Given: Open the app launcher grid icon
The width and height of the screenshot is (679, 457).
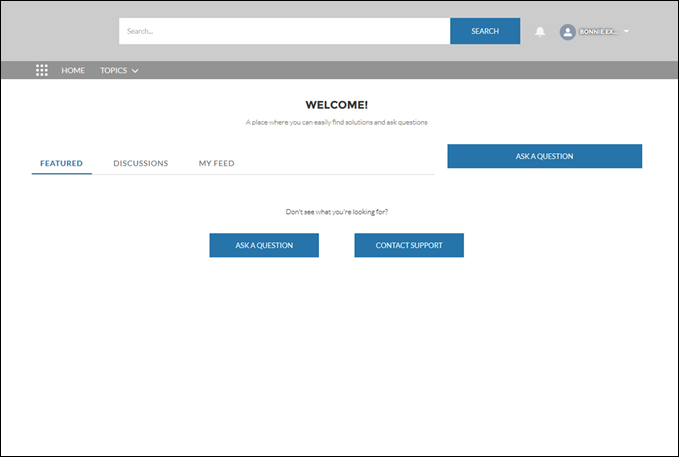Looking at the screenshot, I should pyautogui.click(x=42, y=70).
